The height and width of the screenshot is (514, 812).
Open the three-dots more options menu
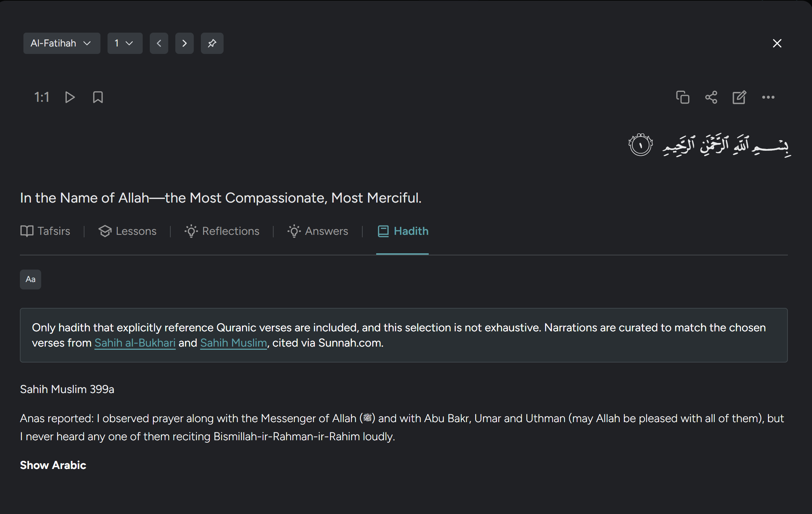768,97
